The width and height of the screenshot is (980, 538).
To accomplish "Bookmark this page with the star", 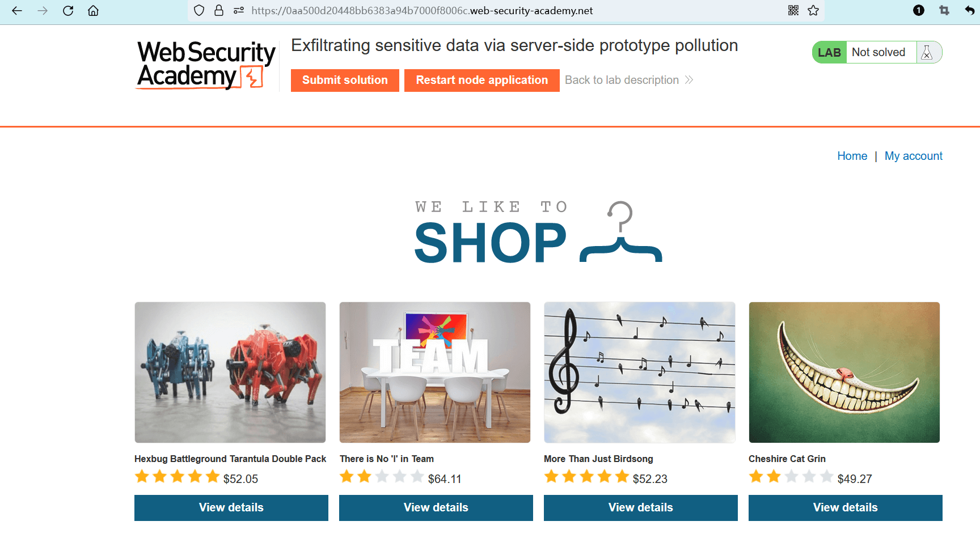I will (813, 11).
